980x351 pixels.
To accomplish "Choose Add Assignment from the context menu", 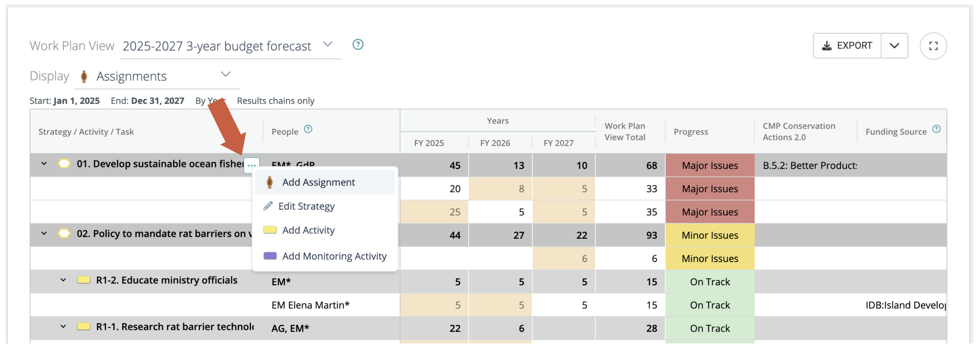I will [318, 182].
